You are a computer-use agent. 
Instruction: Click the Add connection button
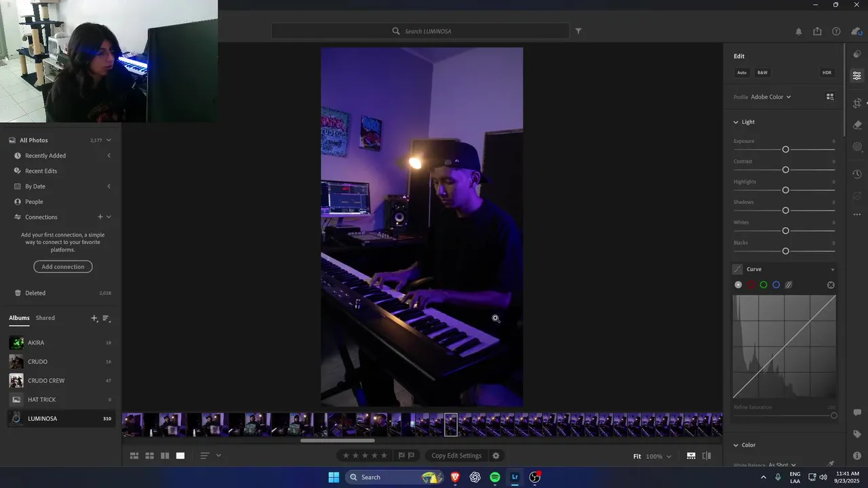coord(63,267)
